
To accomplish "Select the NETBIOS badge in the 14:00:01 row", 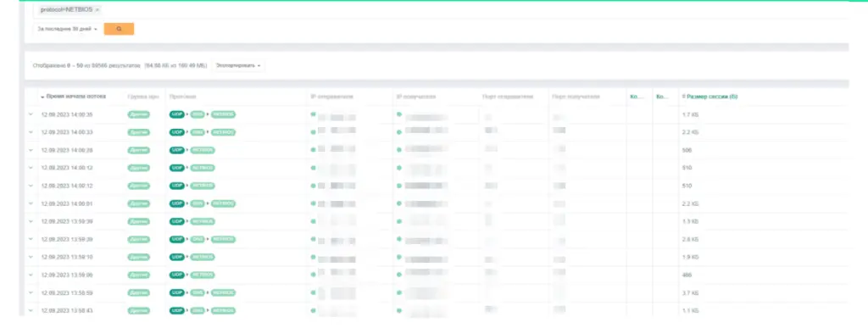I will (x=223, y=203).
